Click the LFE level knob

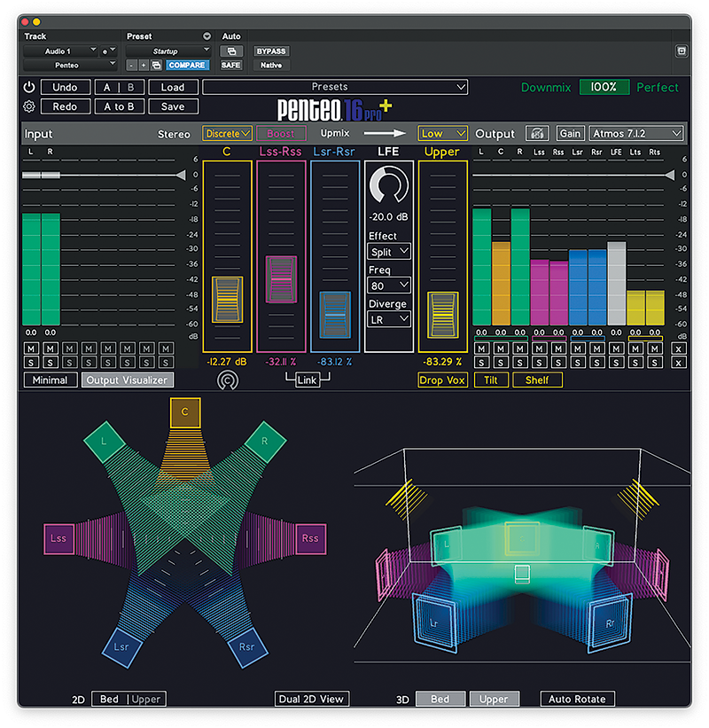pyautogui.click(x=389, y=184)
